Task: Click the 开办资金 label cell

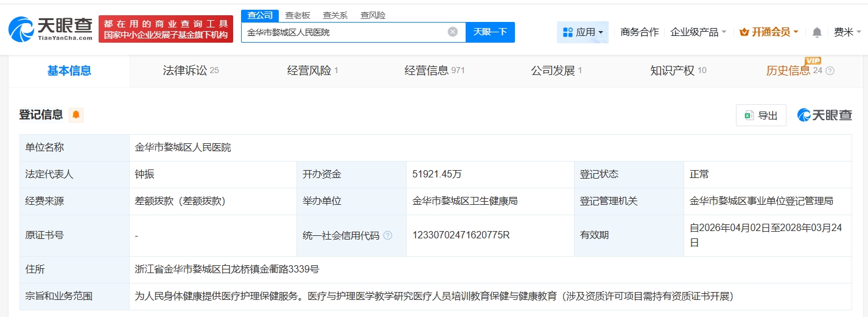Action: [x=351, y=174]
